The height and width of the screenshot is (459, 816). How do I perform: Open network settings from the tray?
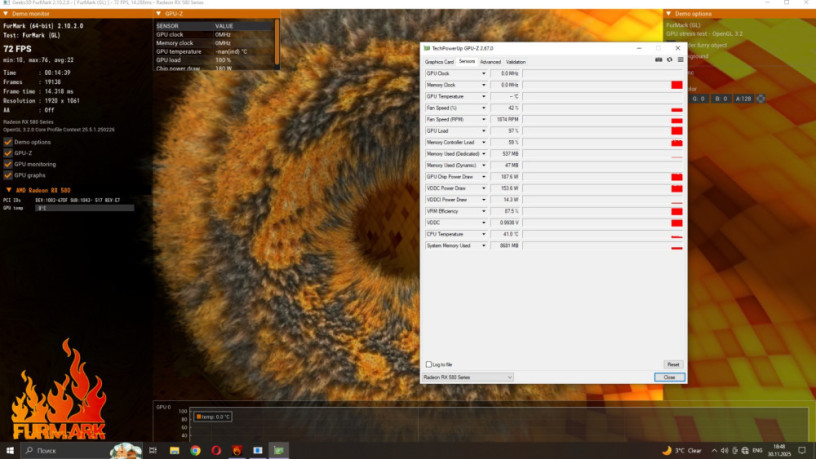745,450
